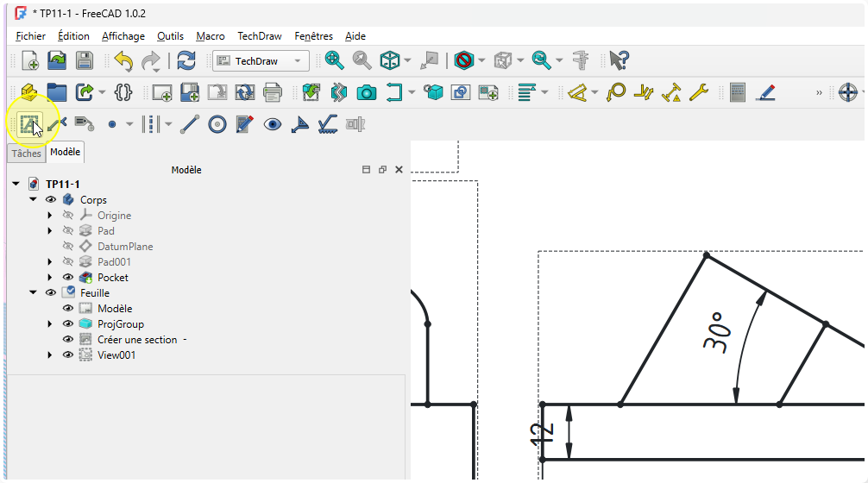
Task: Select the camera active view tool
Action: point(367,92)
